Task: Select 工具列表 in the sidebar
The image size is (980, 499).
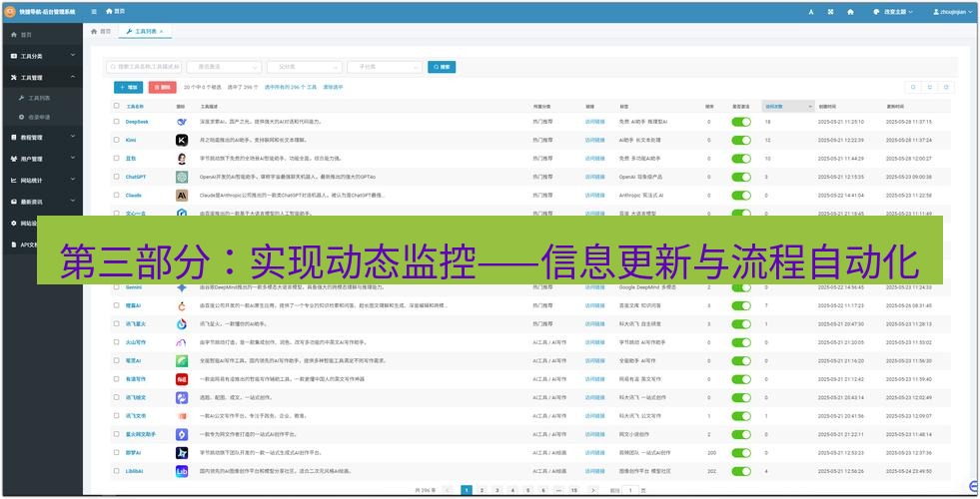Action: [42, 98]
